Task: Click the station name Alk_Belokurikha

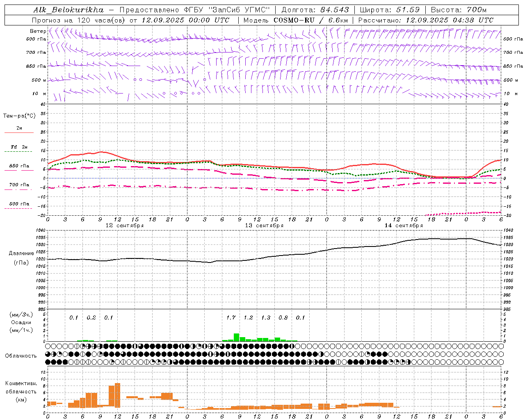Action: point(68,10)
